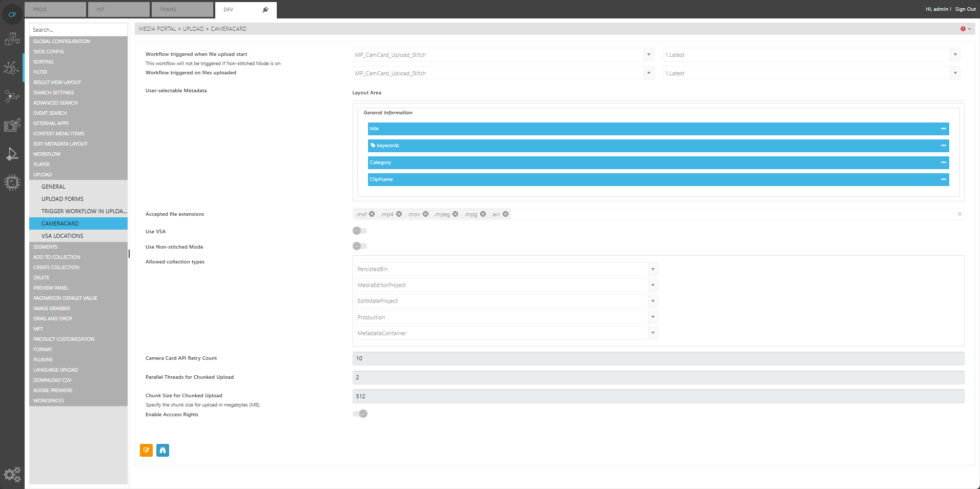Remove the .mxf file extension tag
980x489 pixels.
[372, 214]
